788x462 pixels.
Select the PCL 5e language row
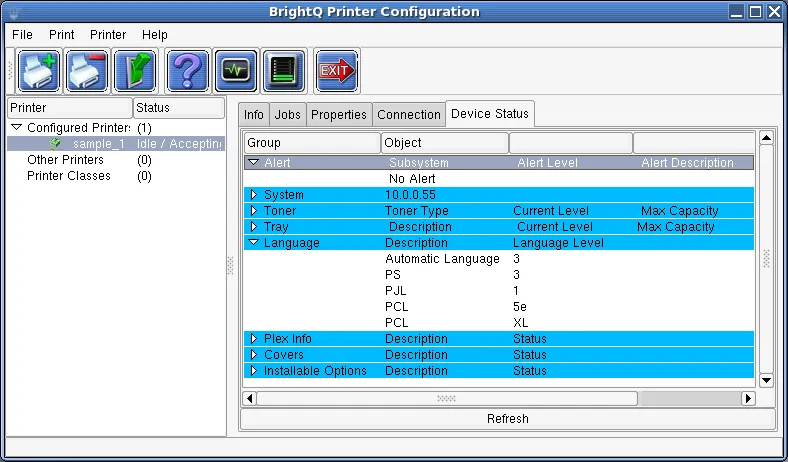tap(499, 307)
